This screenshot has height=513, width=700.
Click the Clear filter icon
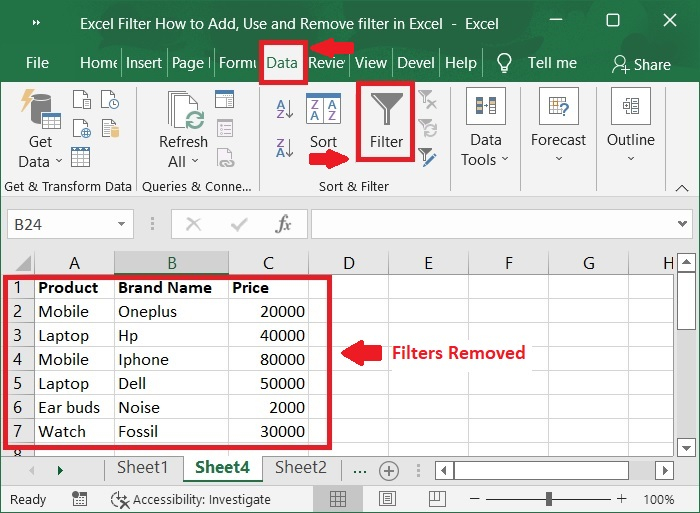428,100
